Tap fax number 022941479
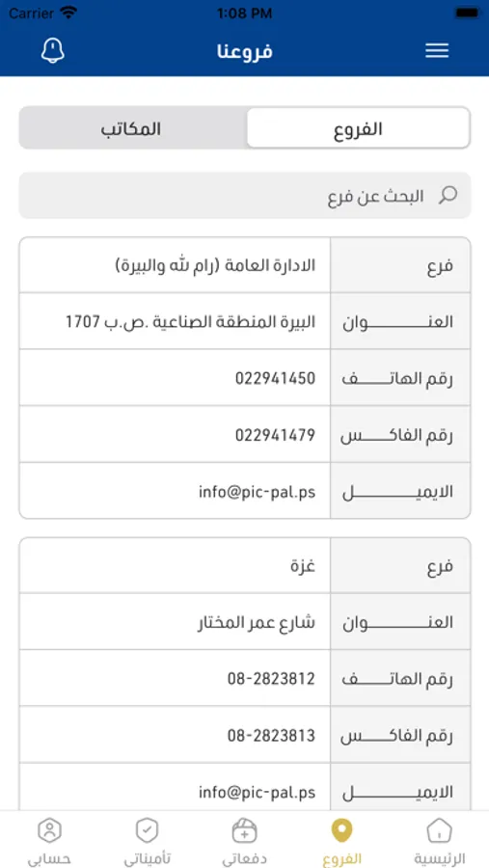This screenshot has width=489, height=868. point(275,435)
